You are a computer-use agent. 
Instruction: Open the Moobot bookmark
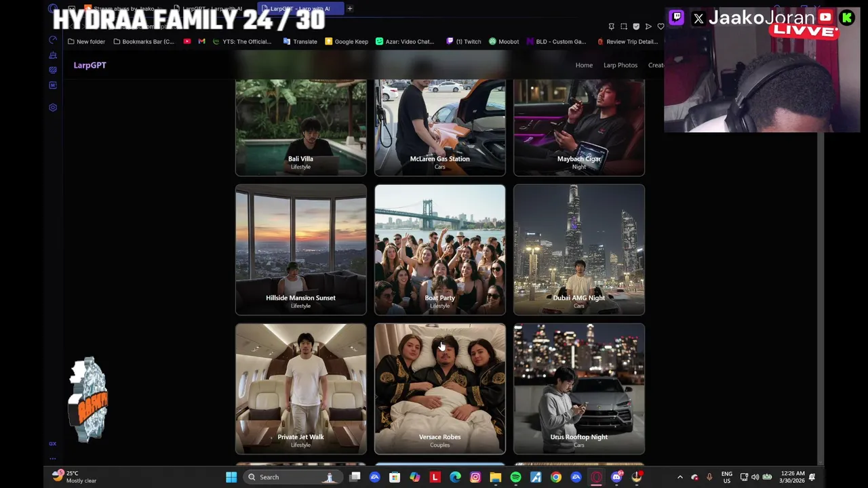[x=504, y=41]
